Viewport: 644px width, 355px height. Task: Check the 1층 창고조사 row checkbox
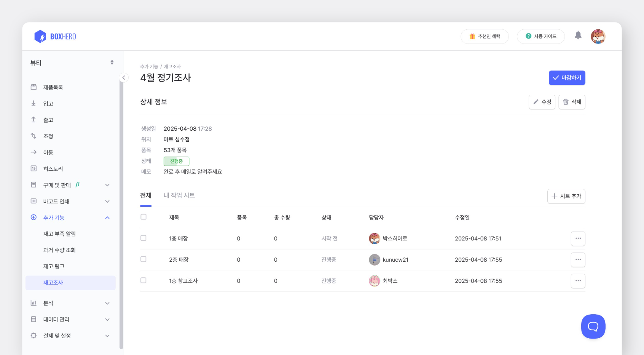click(143, 280)
